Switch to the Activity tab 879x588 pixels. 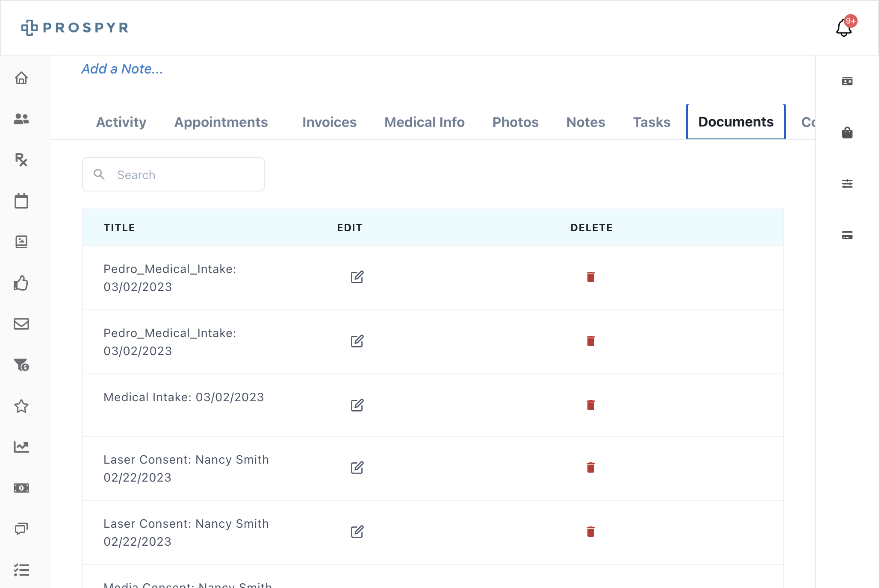tap(121, 122)
